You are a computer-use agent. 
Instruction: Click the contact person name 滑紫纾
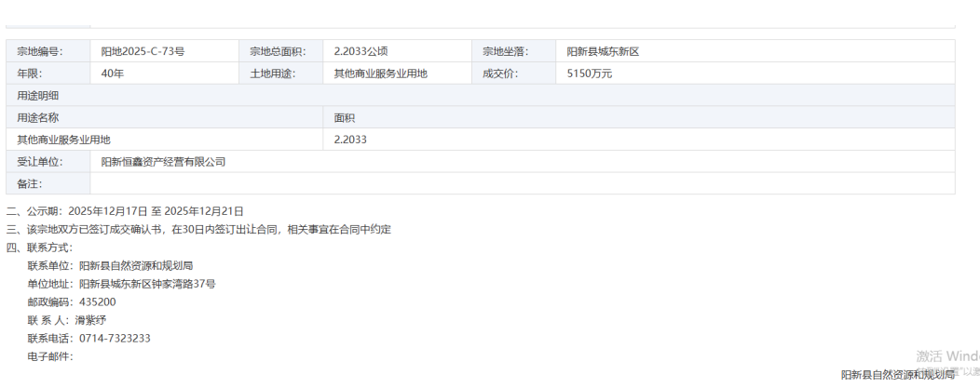click(x=90, y=320)
